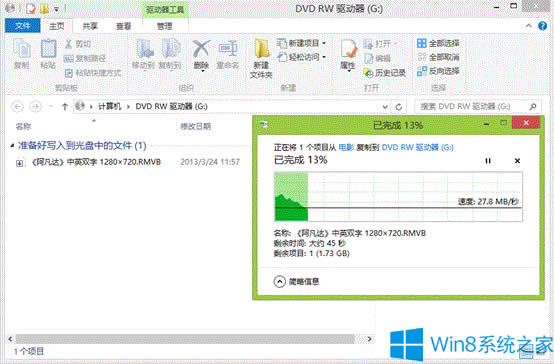554x364 pixels.
Task: Click Paste shortcut (粘贴快捷方式)
Action: [x=93, y=73]
